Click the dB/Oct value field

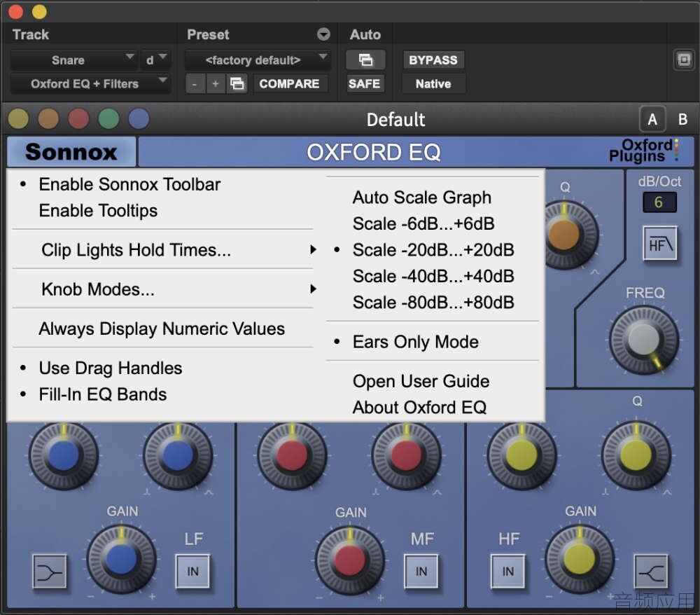tap(659, 202)
